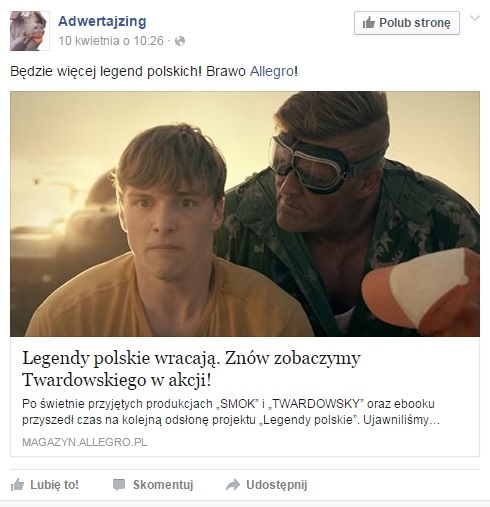Screen dimensions: 490x507
Task: Click the orange cap in the preview image
Action: (x=421, y=292)
